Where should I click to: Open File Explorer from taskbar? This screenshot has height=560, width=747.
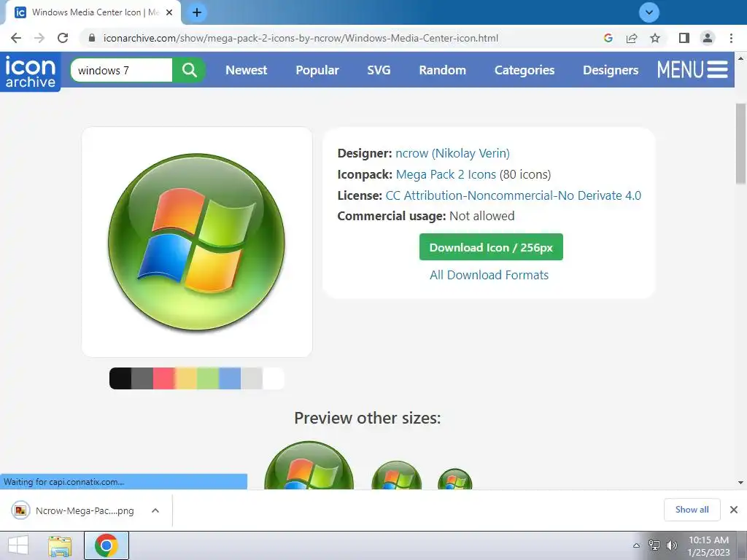coord(60,545)
